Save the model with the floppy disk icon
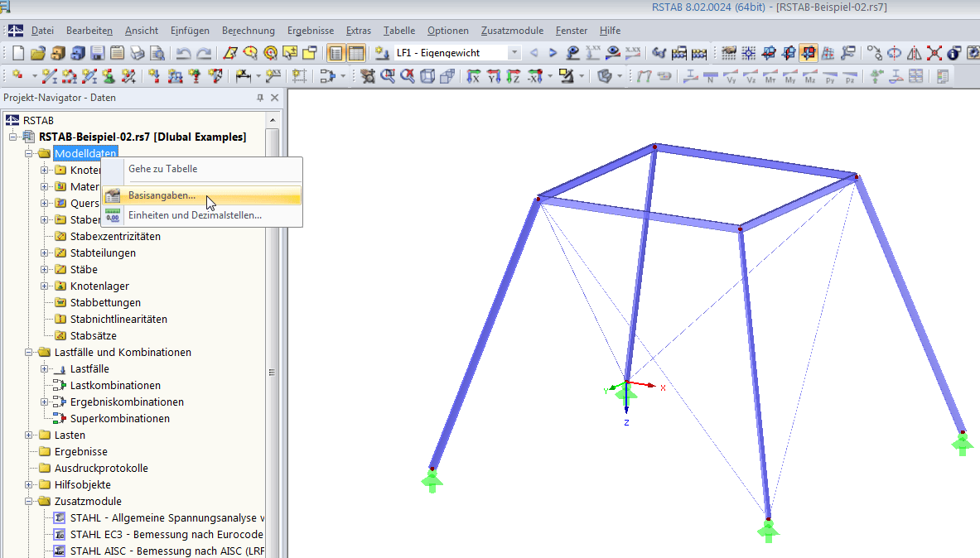This screenshot has height=558, width=980. (x=98, y=53)
